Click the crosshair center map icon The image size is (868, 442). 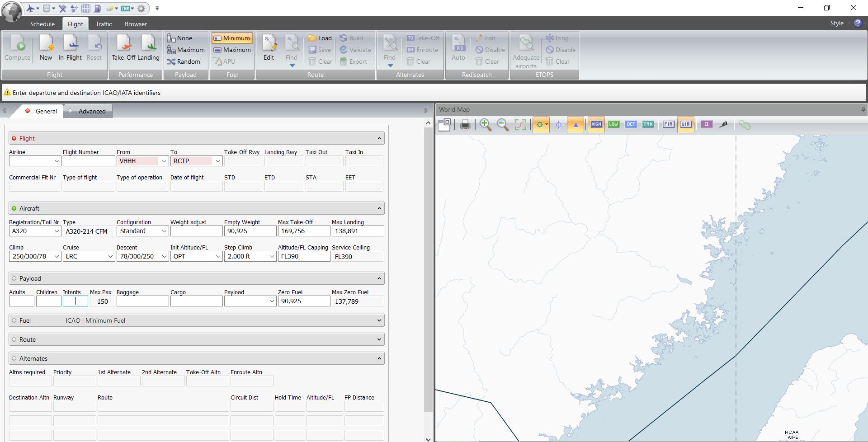(x=558, y=125)
